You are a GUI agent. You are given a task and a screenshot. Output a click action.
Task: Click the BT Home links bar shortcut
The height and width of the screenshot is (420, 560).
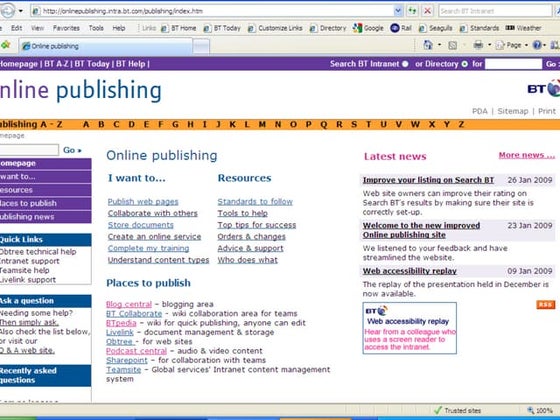pyautogui.click(x=179, y=28)
